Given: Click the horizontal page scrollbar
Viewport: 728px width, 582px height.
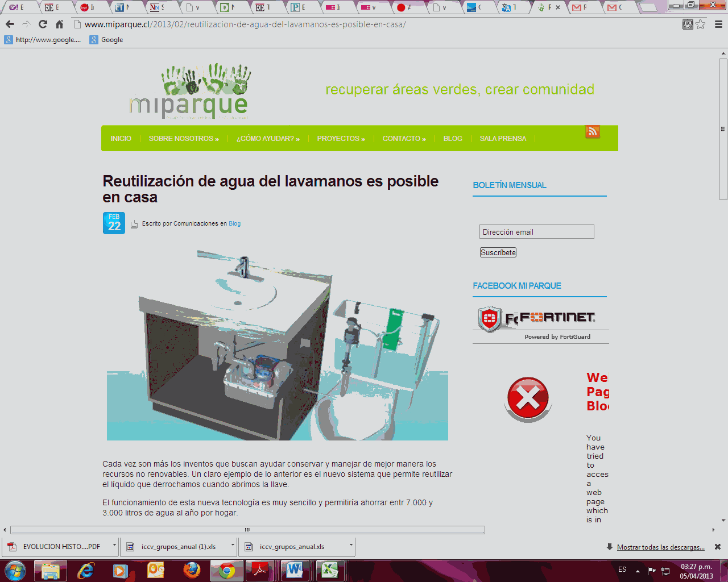Looking at the screenshot, I should pyautogui.click(x=247, y=530).
